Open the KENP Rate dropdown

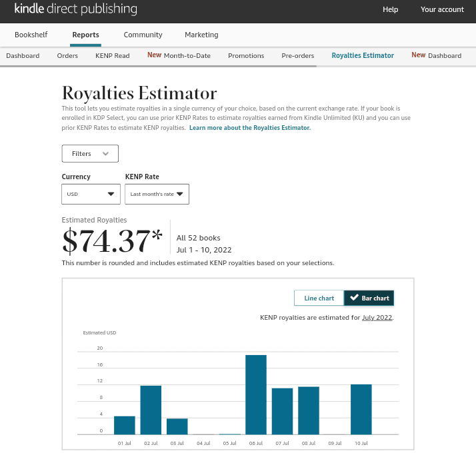[157, 194]
